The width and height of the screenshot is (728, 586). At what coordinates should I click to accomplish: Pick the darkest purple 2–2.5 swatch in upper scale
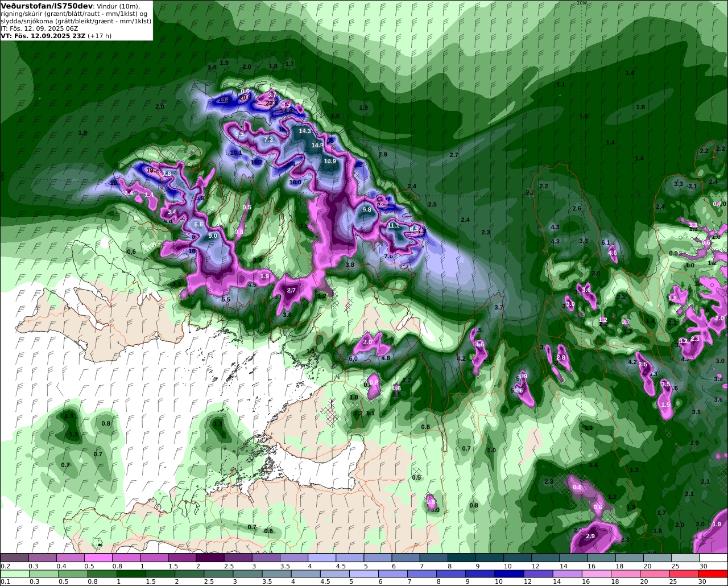click(210, 558)
